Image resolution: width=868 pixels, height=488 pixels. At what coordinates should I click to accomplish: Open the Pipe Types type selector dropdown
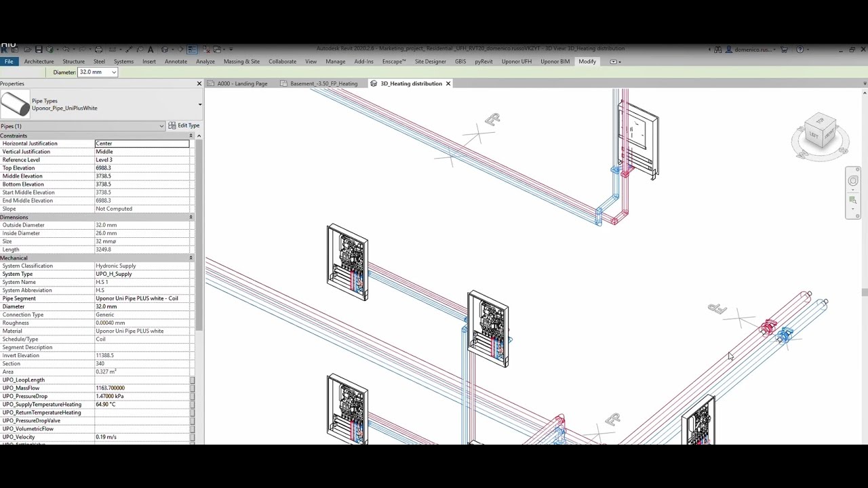200,104
